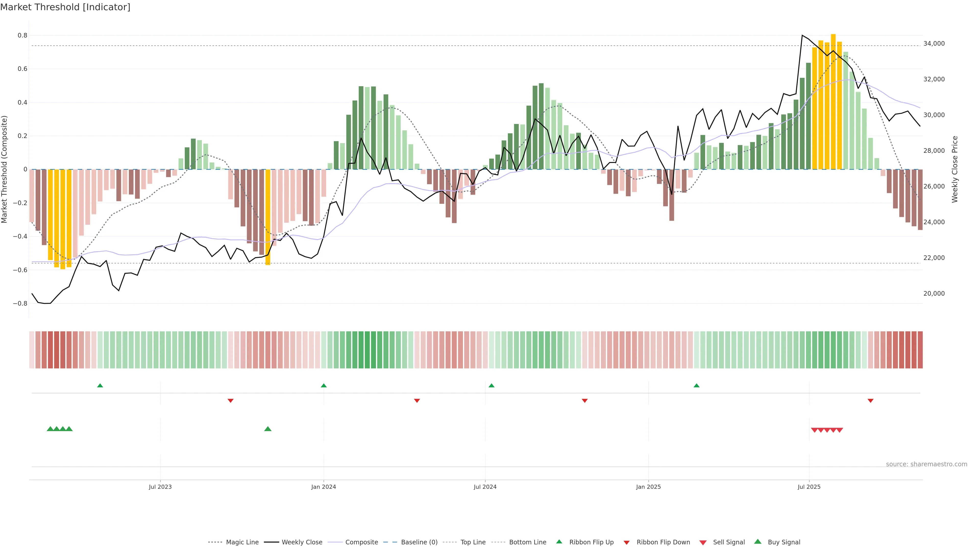
Task: Click the Market Threshold [Indicator] chart title
Action: [65, 7]
